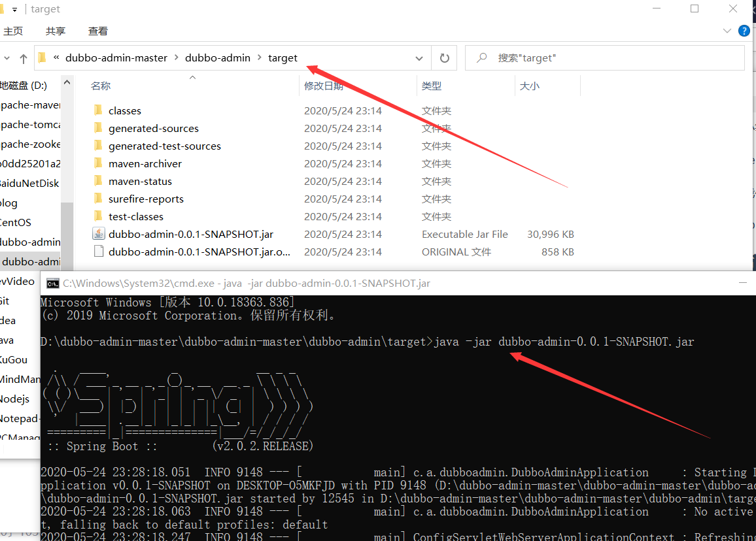Screen dimensions: 756x541
Task: Sort by the 名称 column header
Action: pyautogui.click(x=101, y=86)
